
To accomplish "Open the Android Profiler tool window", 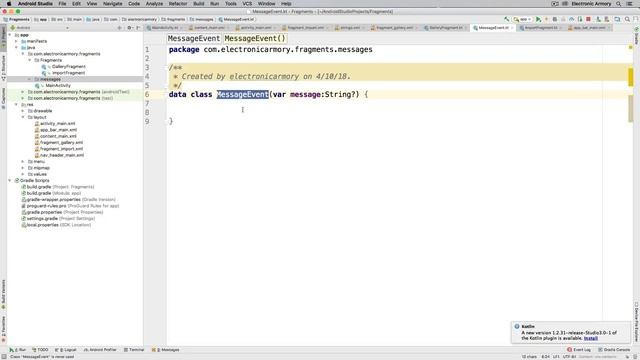I will coord(100,350).
